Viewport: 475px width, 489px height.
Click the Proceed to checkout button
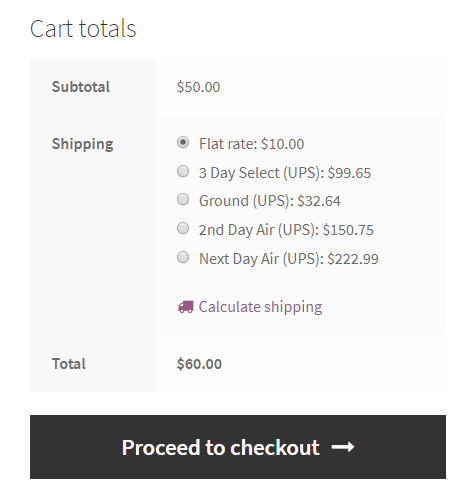click(x=238, y=447)
